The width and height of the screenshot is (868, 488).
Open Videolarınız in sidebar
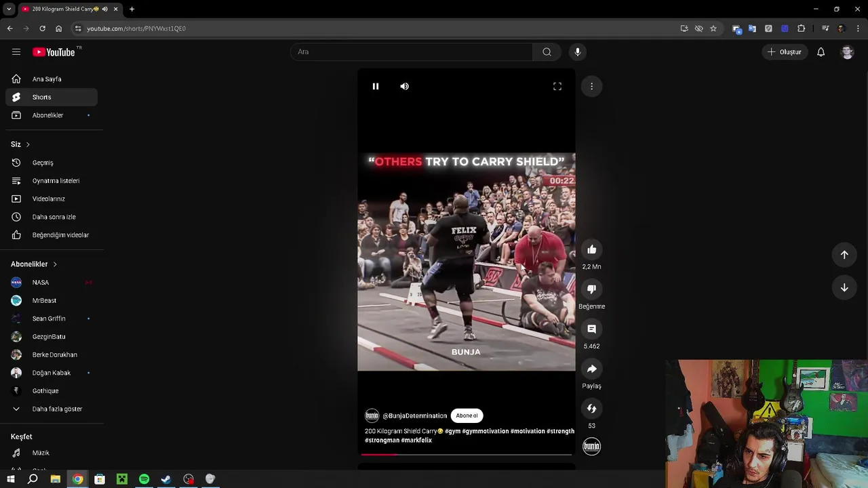[x=52, y=199]
